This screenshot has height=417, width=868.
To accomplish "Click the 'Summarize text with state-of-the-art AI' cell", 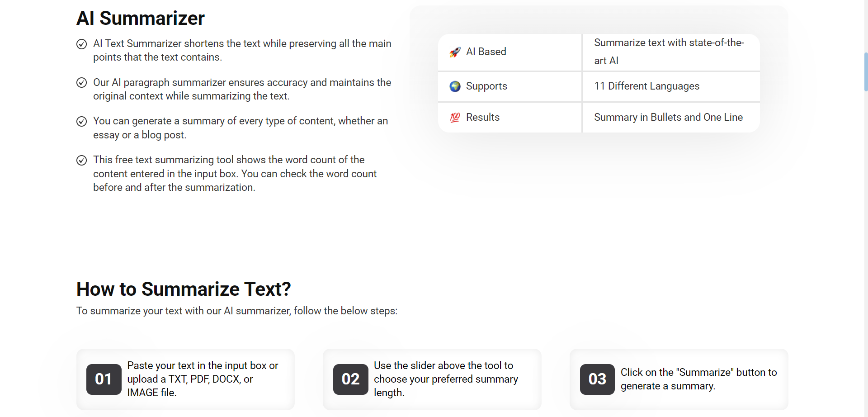I will [671, 52].
